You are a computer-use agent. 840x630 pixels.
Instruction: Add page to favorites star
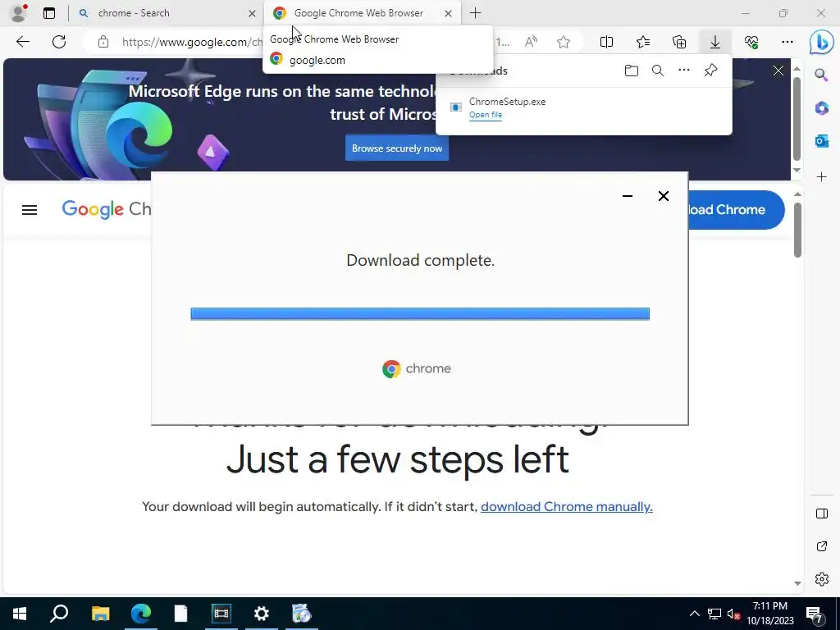[563, 42]
